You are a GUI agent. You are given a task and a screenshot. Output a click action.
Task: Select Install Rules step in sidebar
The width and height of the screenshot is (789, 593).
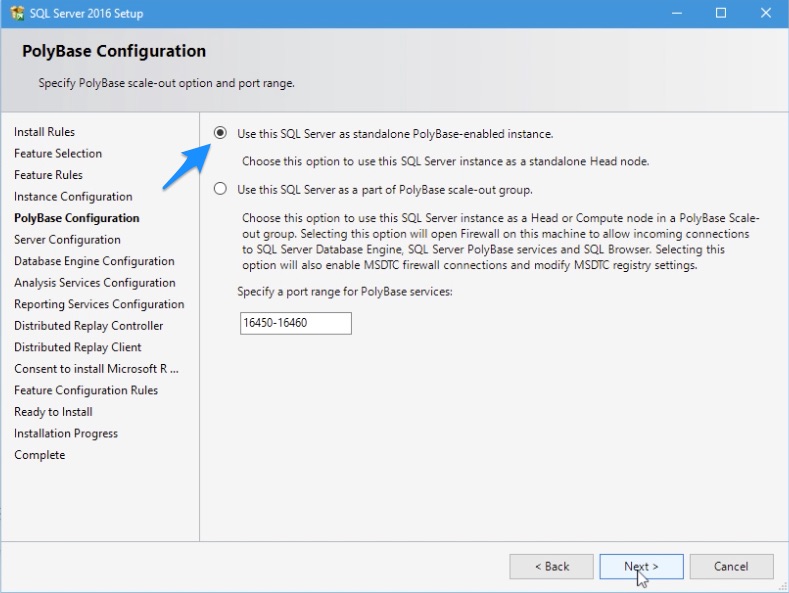coord(44,132)
